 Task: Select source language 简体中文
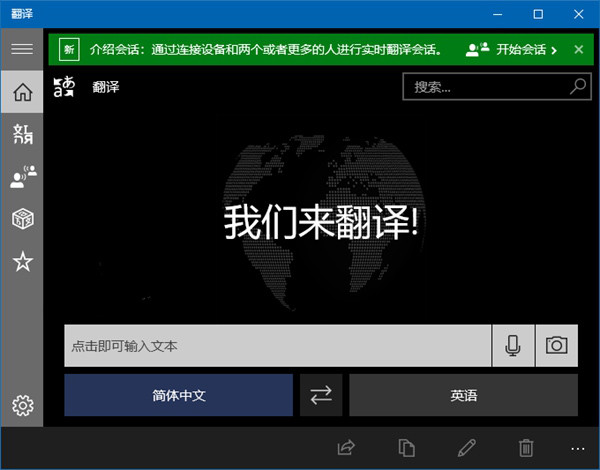(178, 395)
